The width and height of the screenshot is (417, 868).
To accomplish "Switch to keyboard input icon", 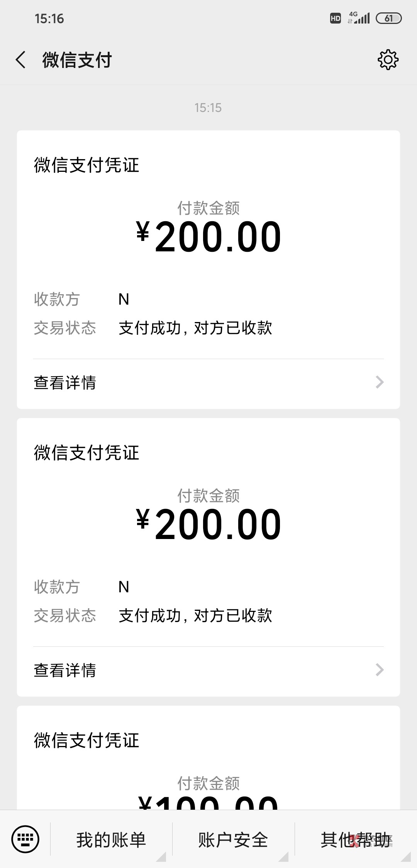I will [x=25, y=839].
